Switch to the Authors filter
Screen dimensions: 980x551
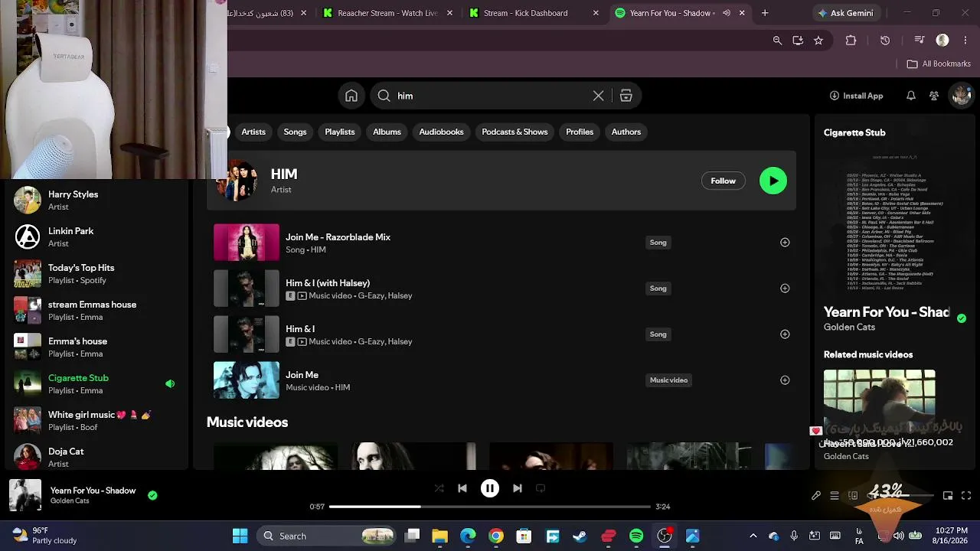click(x=626, y=132)
